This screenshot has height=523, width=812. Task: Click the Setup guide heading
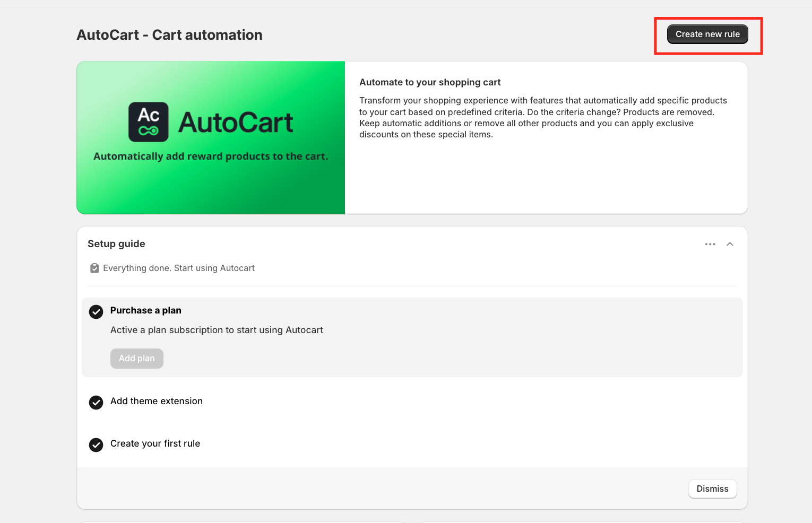pos(116,244)
